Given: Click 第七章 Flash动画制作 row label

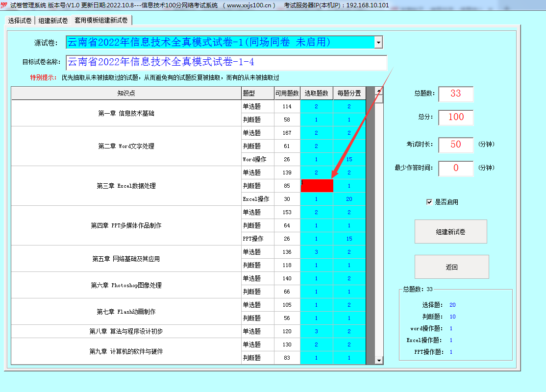Looking at the screenshot, I should click(x=126, y=312).
